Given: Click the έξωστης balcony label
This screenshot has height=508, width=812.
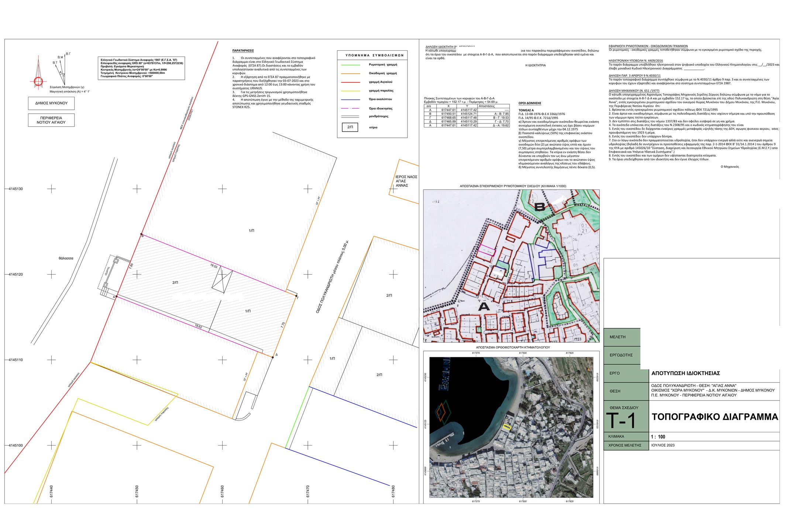Looking at the screenshot, I should point(107,272).
